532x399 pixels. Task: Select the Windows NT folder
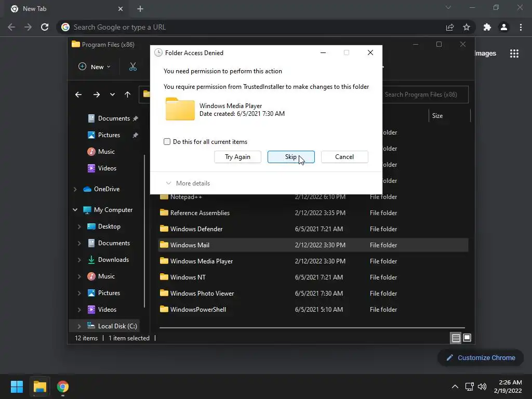point(313,277)
